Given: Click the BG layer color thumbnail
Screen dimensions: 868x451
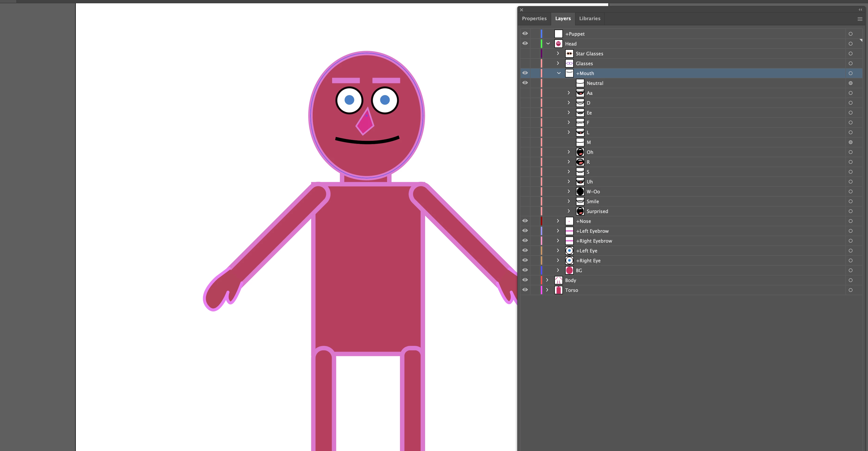Looking at the screenshot, I should pyautogui.click(x=569, y=271).
